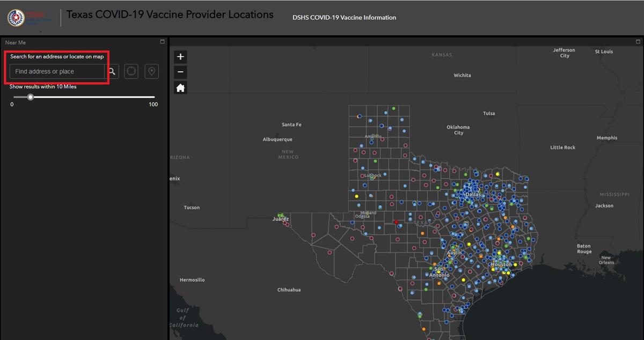Click the Jefferson City map label
The height and width of the screenshot is (340, 644).
[564, 53]
